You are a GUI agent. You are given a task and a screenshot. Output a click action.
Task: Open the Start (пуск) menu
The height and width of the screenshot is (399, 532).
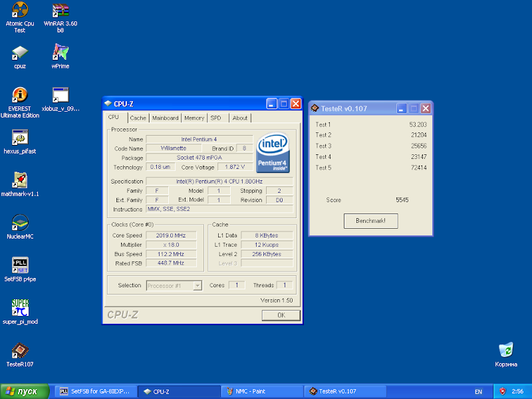pos(25,392)
